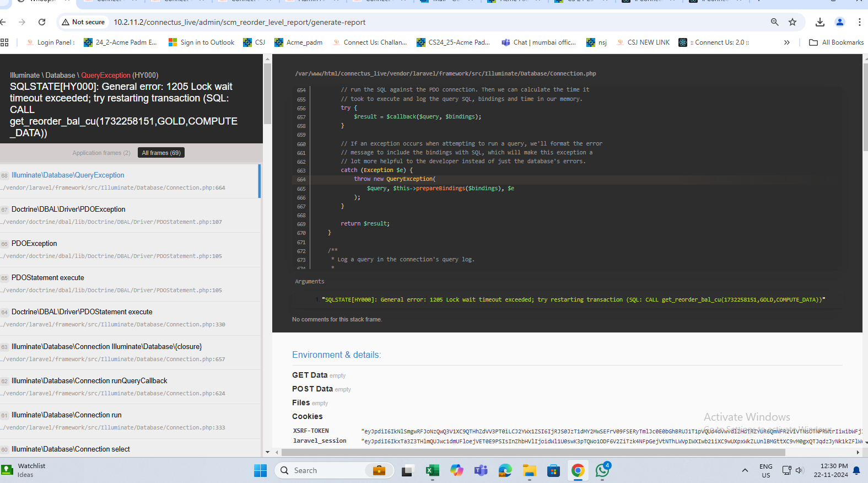Image resolution: width=868 pixels, height=483 pixels.
Task: Open the Chrome profile avatar
Action: [x=840, y=22]
